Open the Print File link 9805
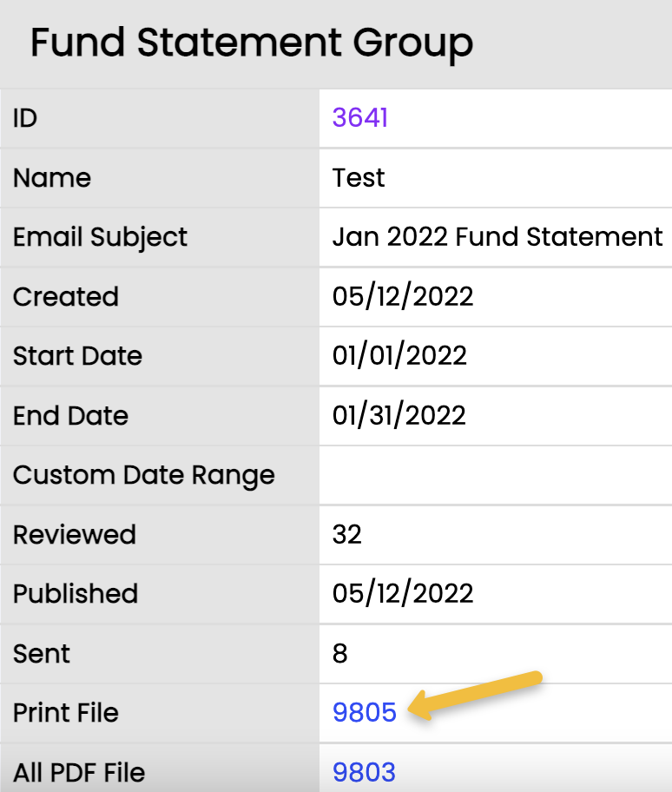 tap(365, 712)
